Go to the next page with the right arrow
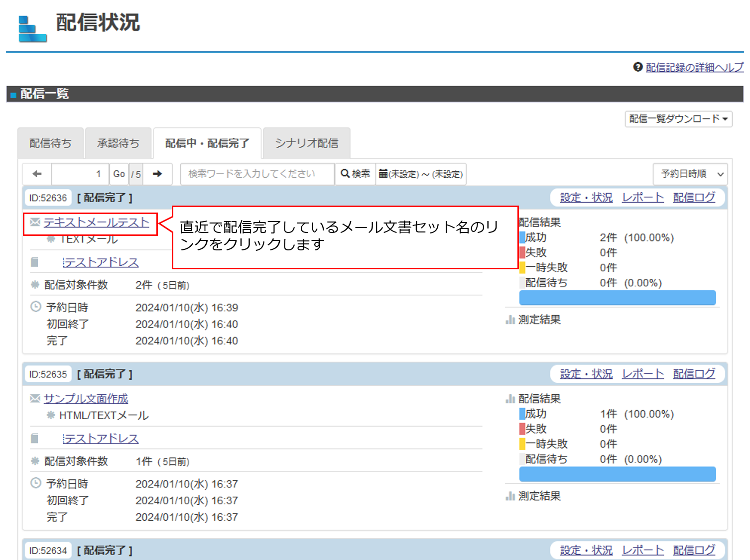Screen dimensions: 750x560 [x=158, y=174]
